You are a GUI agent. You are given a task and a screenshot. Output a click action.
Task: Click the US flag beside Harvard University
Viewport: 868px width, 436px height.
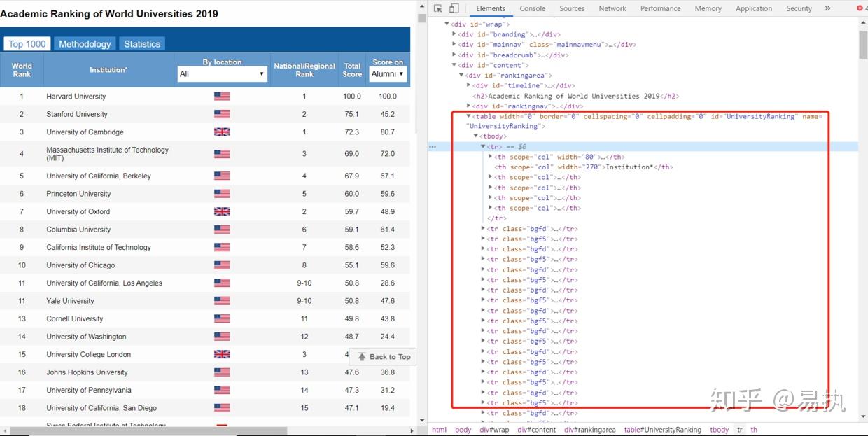point(222,97)
